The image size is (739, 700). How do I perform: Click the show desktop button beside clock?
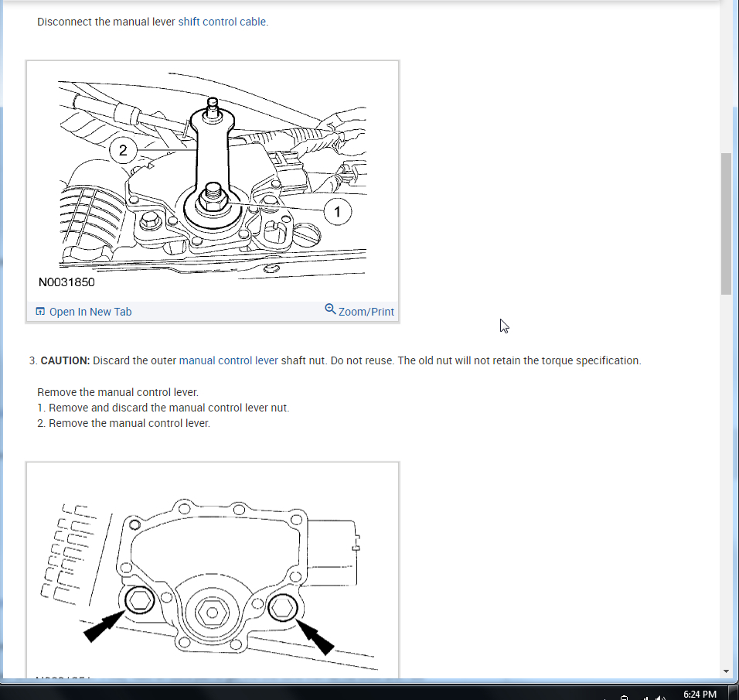click(735, 692)
